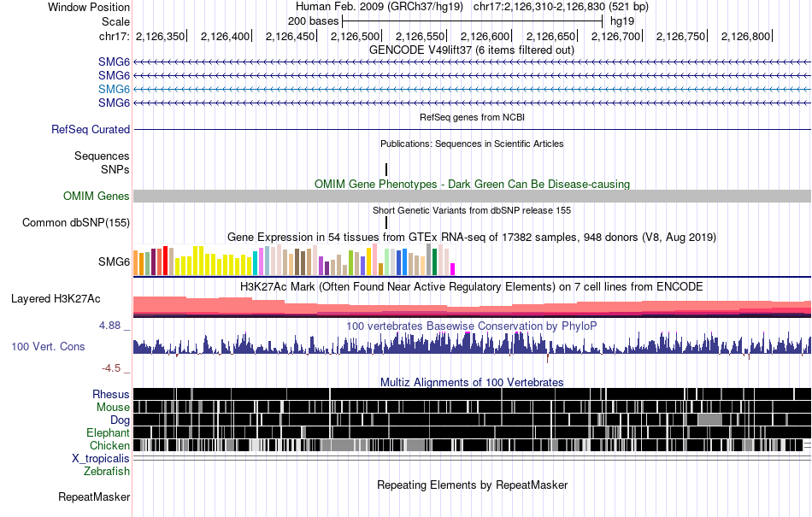The width and height of the screenshot is (812, 517).
Task: Click the GTEx expression bar chart
Action: click(x=294, y=260)
